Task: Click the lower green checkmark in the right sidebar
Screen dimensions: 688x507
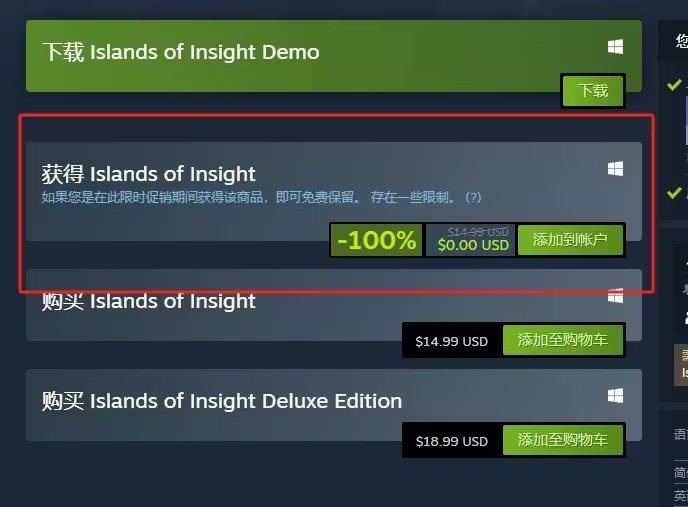Action: pyautogui.click(x=674, y=192)
